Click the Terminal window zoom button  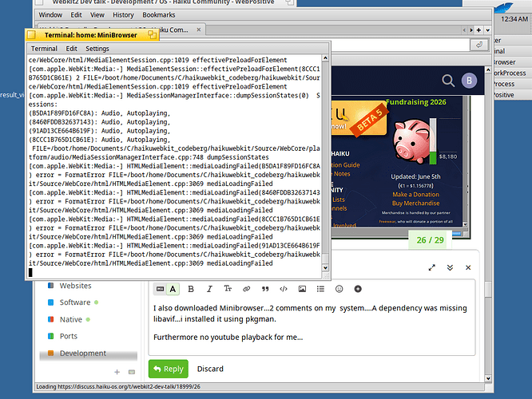pos(152,34)
